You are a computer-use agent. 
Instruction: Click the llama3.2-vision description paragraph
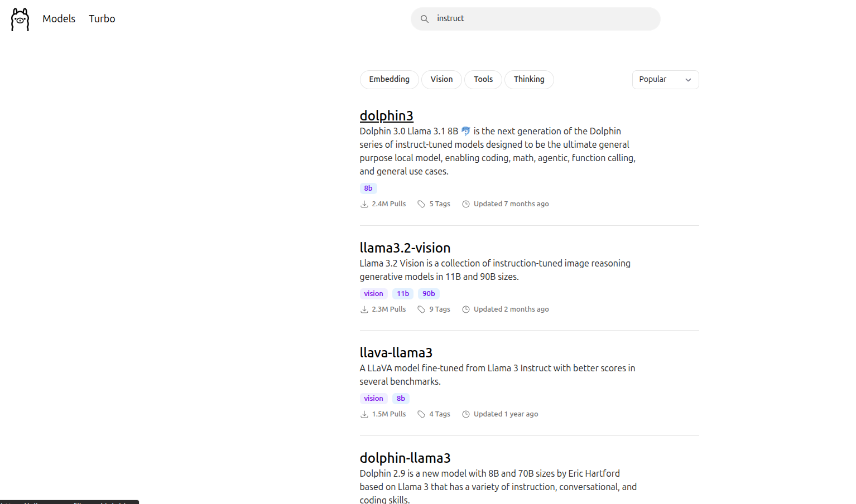pyautogui.click(x=495, y=270)
